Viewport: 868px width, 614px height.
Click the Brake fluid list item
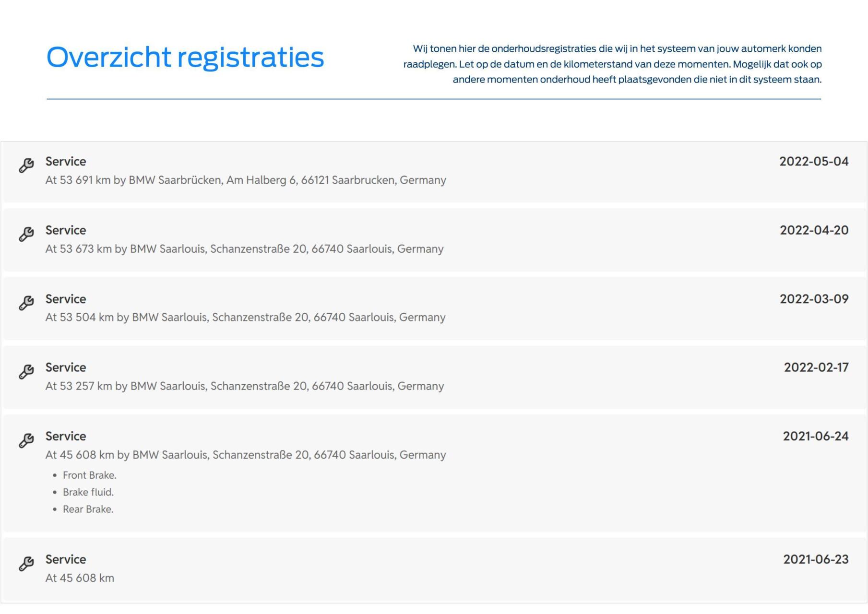pyautogui.click(x=88, y=492)
